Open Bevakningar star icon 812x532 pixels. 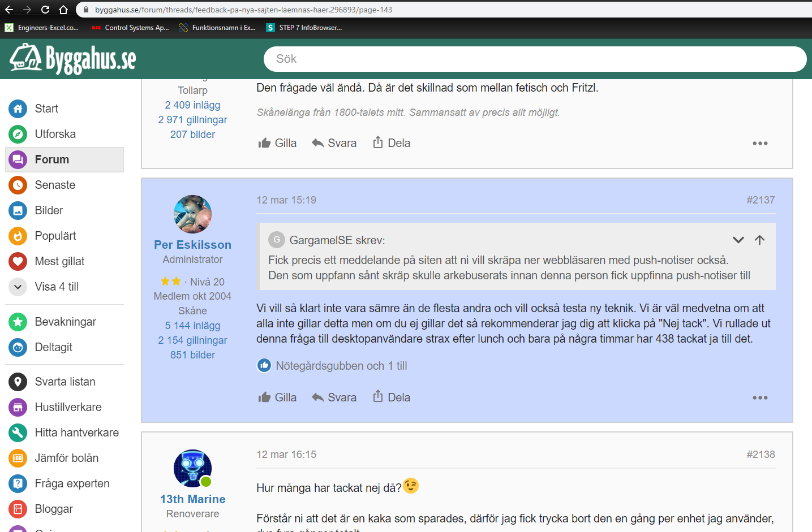coord(18,322)
